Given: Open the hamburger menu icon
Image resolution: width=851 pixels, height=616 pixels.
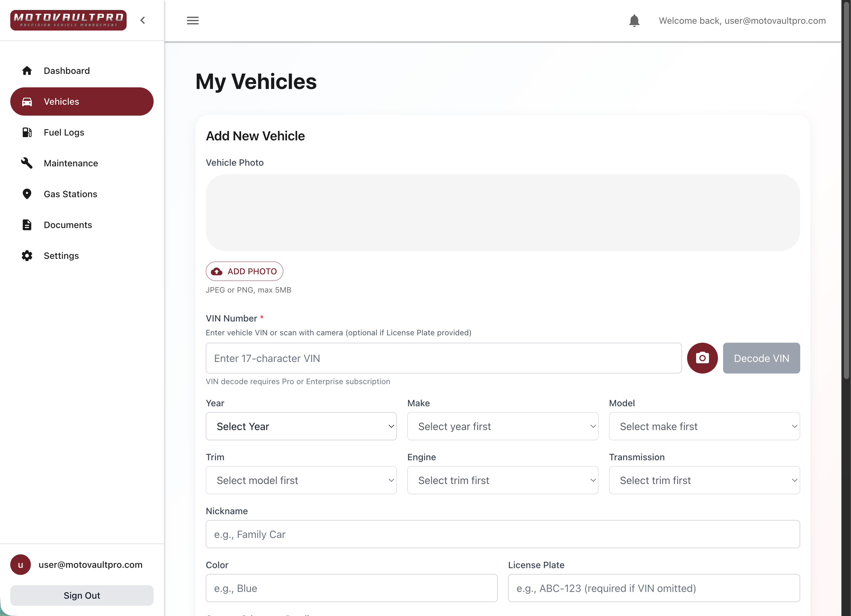Looking at the screenshot, I should tap(193, 21).
